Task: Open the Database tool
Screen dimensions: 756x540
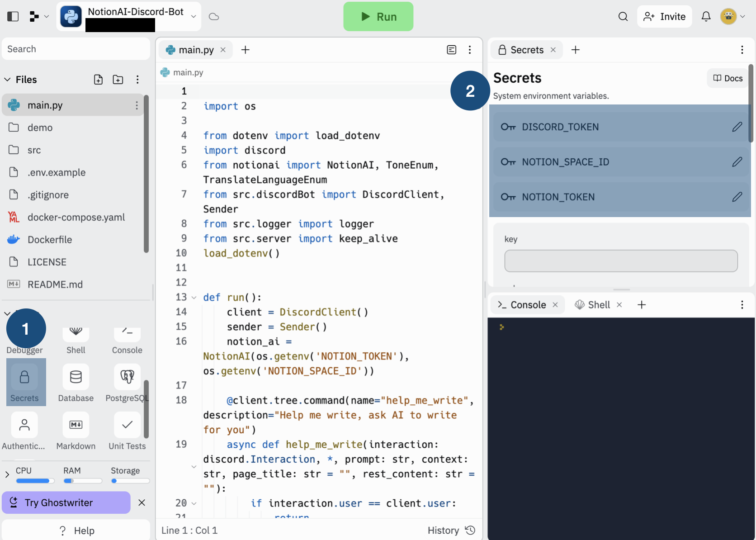Action: pos(76,382)
